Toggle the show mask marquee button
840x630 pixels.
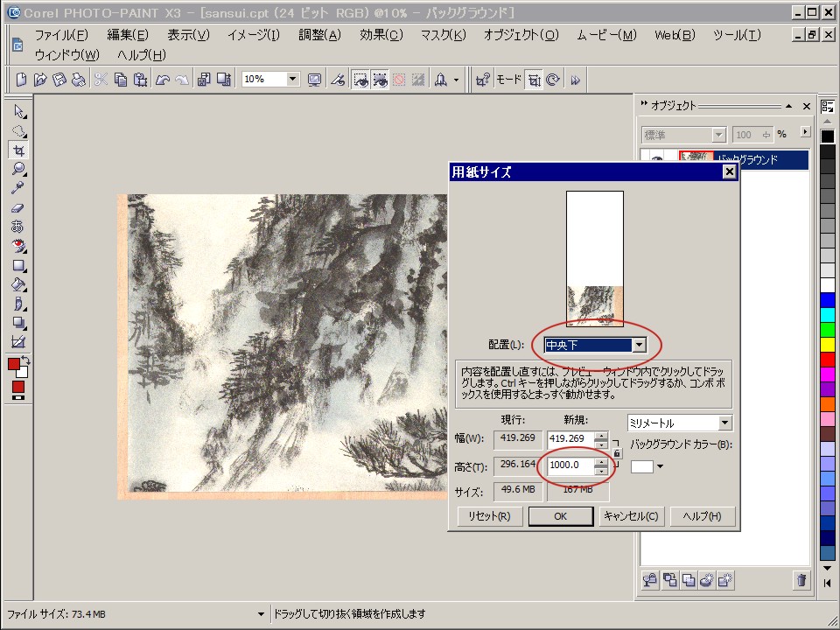(x=360, y=80)
